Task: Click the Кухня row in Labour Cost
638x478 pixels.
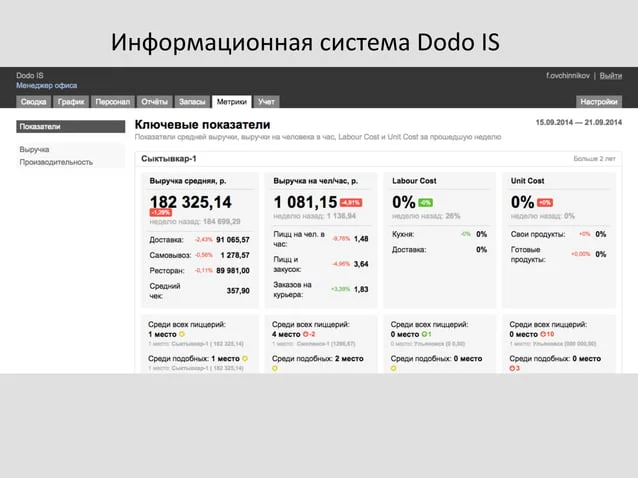Action: click(x=439, y=234)
